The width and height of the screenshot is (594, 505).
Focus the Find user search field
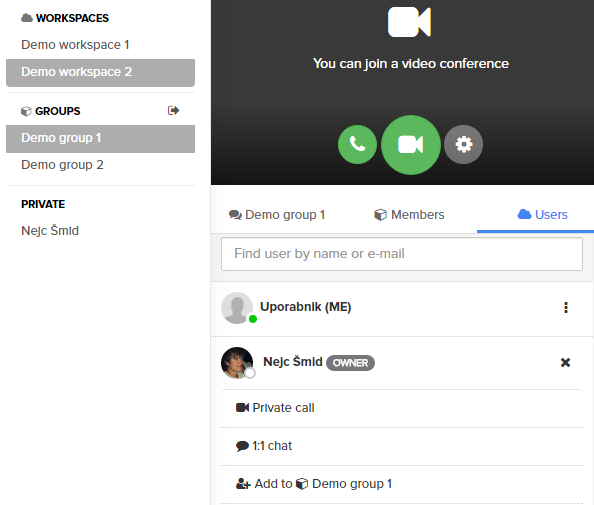pos(402,254)
